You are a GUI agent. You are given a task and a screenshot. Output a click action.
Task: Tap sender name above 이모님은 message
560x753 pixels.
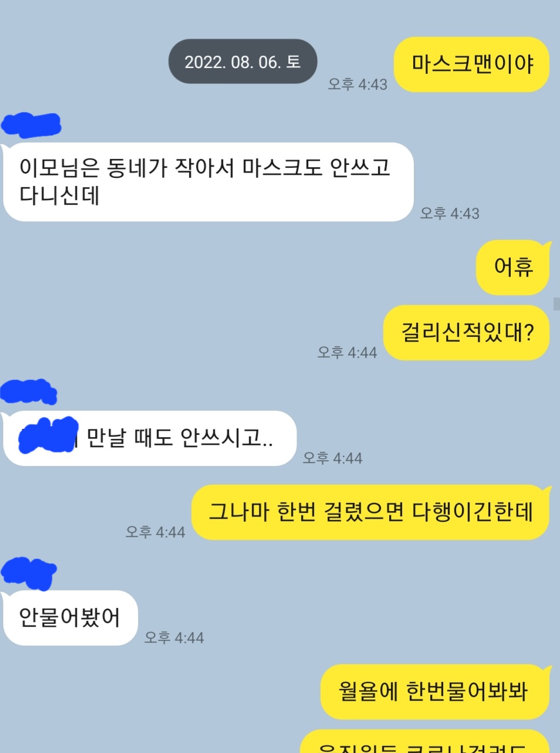pyautogui.click(x=31, y=125)
